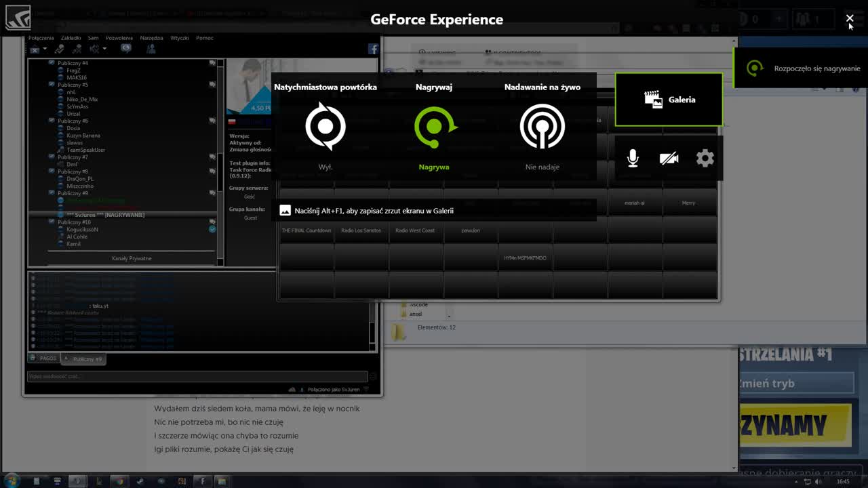
Task: Open the Pomoc menu in TeamSpeak
Action: (204, 38)
